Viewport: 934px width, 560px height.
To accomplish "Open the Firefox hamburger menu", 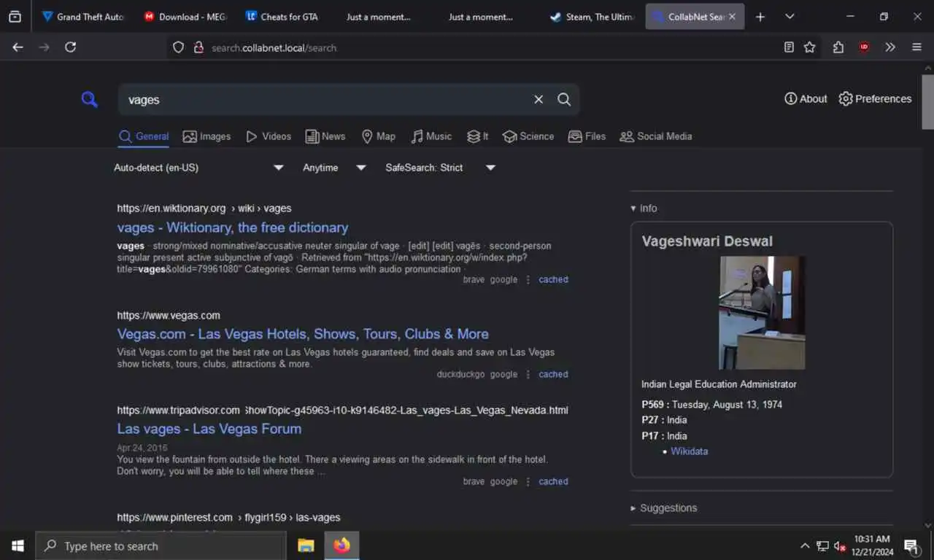I will click(916, 47).
